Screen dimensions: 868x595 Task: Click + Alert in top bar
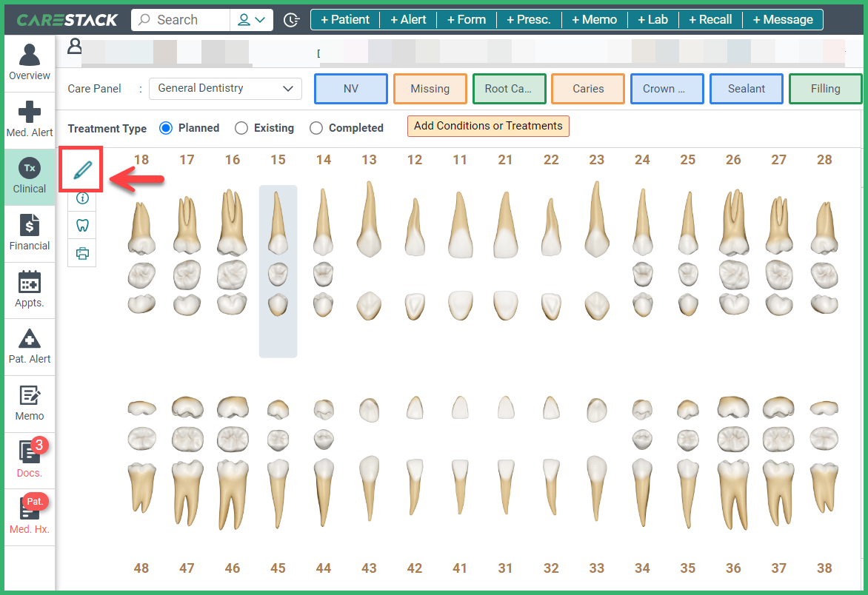tap(408, 20)
